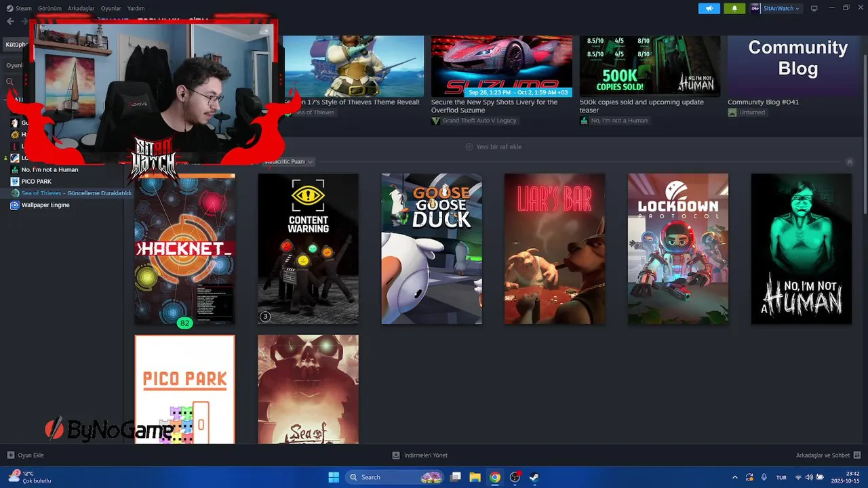Click the Wallpaper Engine sidebar icon
This screenshot has height=488, width=868.
(15, 205)
